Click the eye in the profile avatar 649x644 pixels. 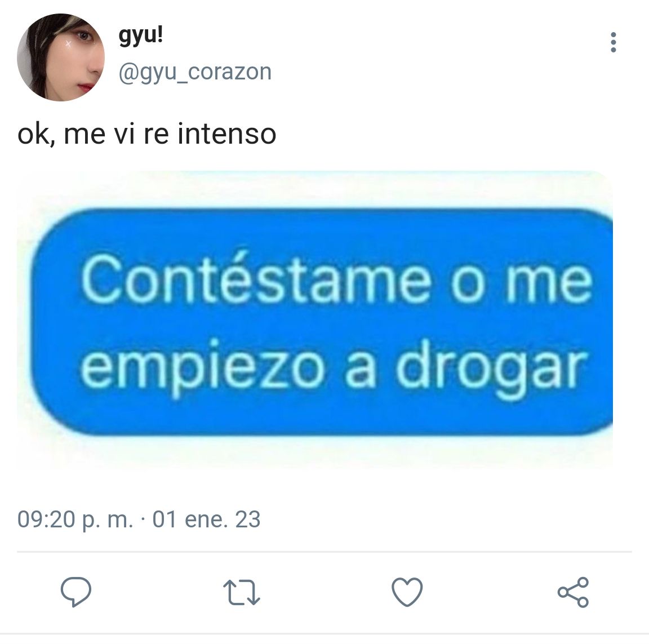(x=84, y=37)
